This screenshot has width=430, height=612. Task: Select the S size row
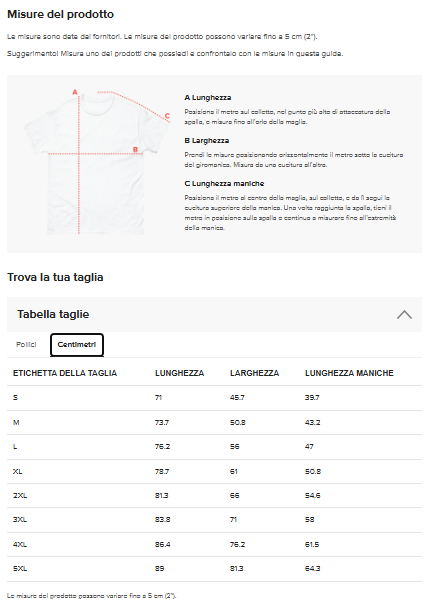214,398
